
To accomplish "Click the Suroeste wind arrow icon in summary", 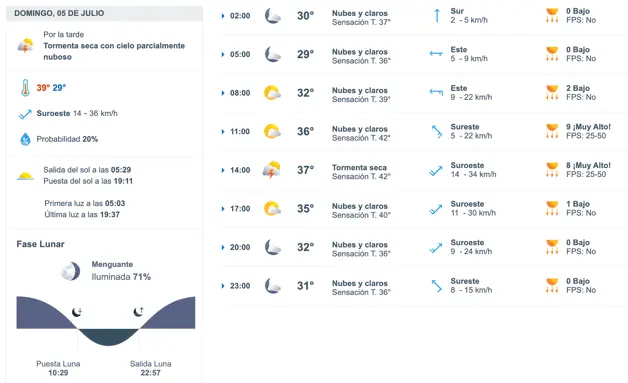I will tap(25, 114).
